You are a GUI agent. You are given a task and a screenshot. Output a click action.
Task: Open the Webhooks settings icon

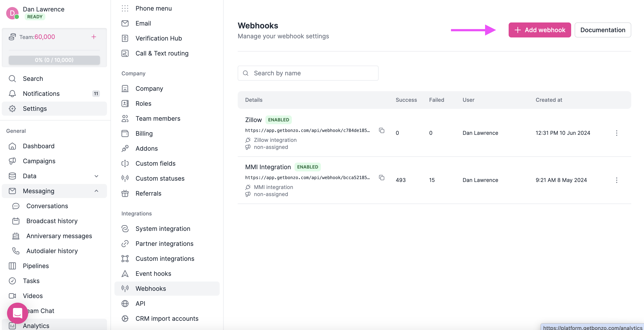click(x=125, y=288)
